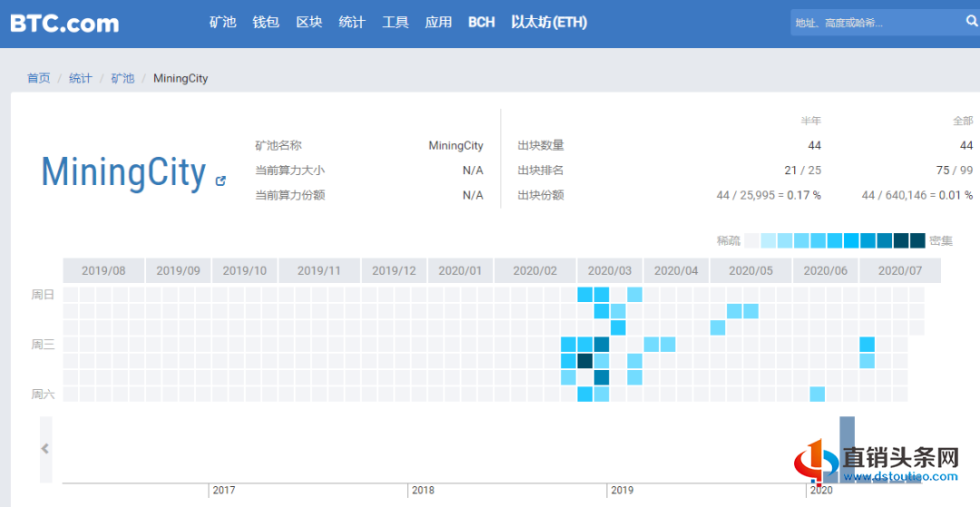The height and width of the screenshot is (507, 980).
Task: Click the 75 / 99 ranking value
Action: [x=955, y=171]
